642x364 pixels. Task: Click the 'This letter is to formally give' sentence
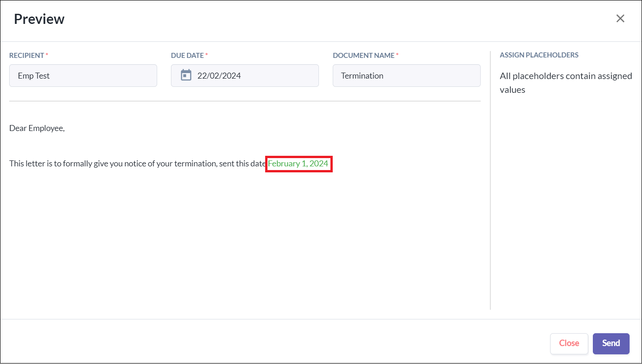138,164
